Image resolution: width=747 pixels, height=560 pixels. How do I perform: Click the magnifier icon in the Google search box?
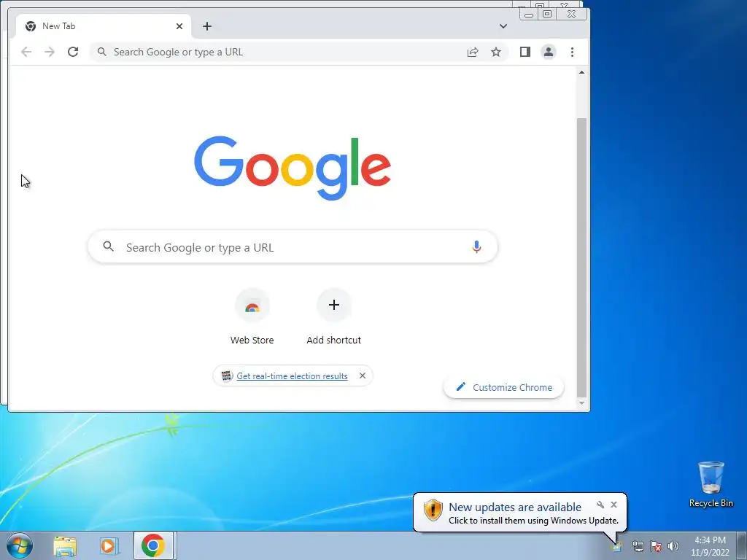(x=109, y=246)
